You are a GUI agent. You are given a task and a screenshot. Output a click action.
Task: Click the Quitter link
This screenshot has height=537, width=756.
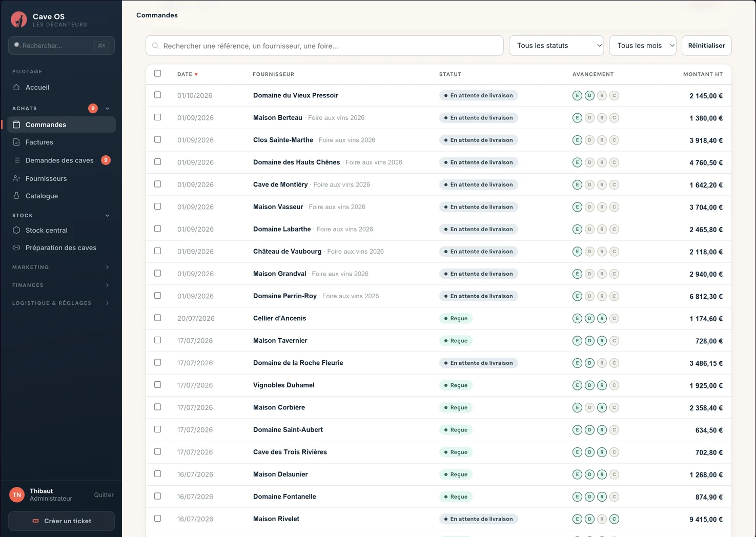click(x=104, y=495)
